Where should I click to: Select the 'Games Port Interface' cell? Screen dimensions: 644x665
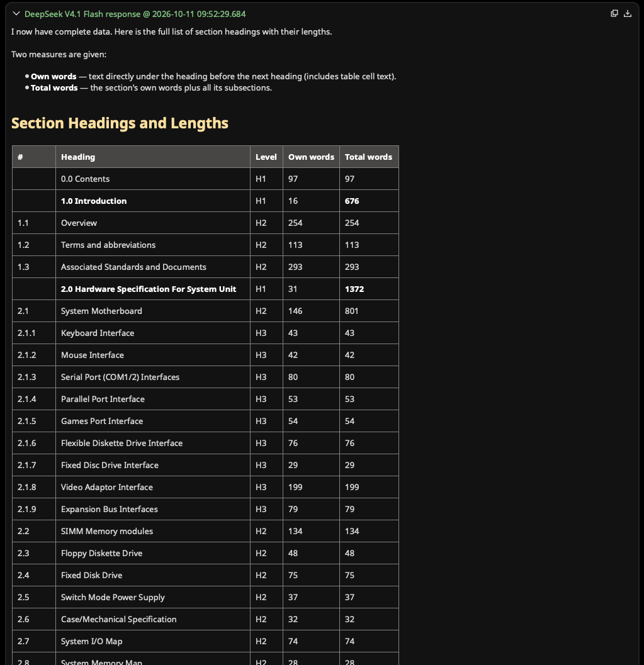153,422
